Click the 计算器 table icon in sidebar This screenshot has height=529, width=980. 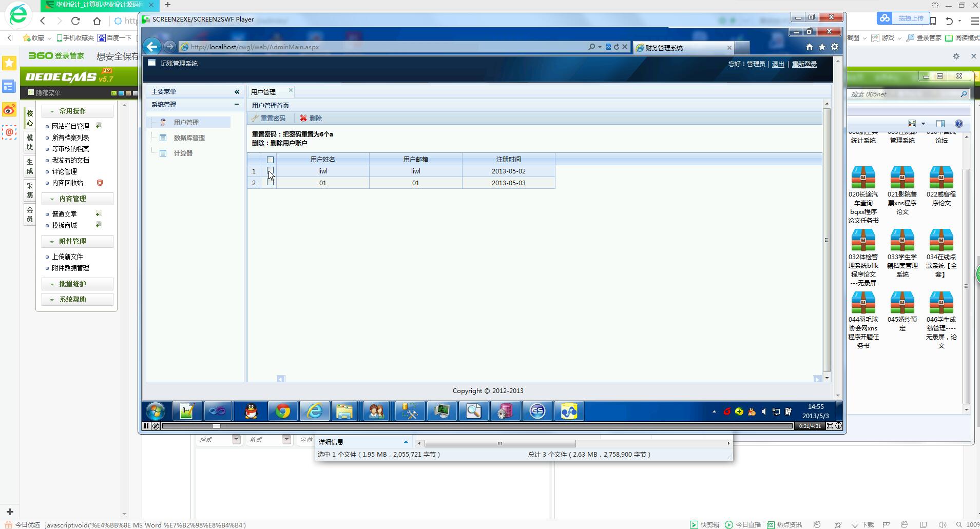point(163,153)
